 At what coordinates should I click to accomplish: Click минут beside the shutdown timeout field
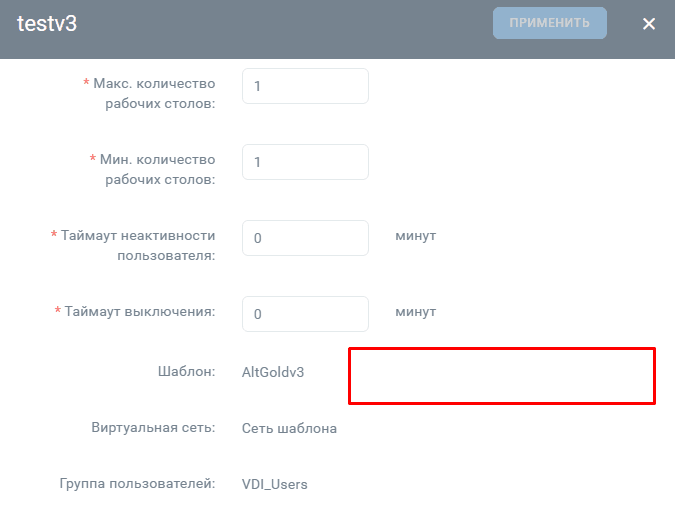tap(415, 312)
